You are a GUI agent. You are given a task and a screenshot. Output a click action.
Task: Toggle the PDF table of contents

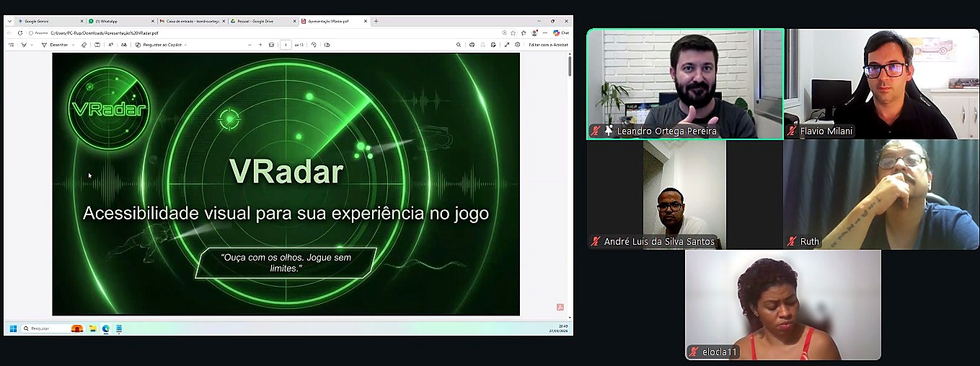pos(12,45)
